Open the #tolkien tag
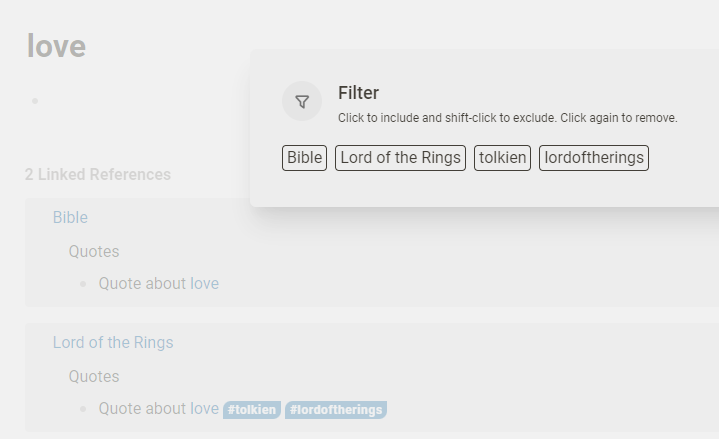Image resolution: width=719 pixels, height=439 pixels. pos(252,410)
